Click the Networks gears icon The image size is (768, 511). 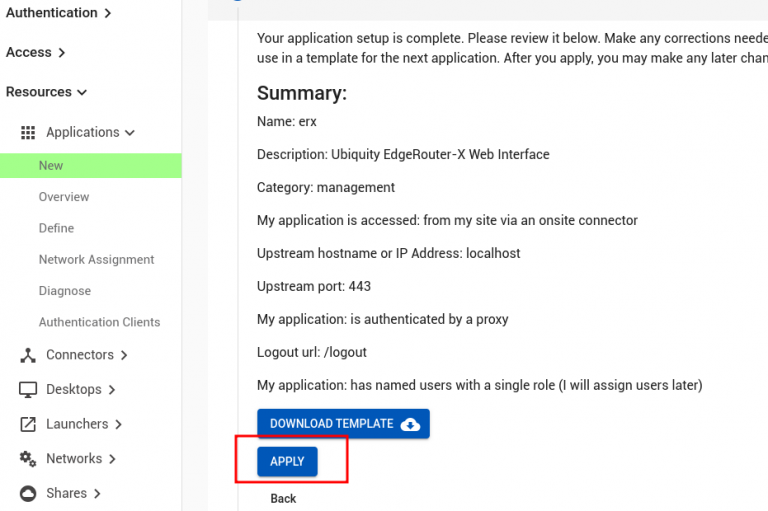click(28, 458)
